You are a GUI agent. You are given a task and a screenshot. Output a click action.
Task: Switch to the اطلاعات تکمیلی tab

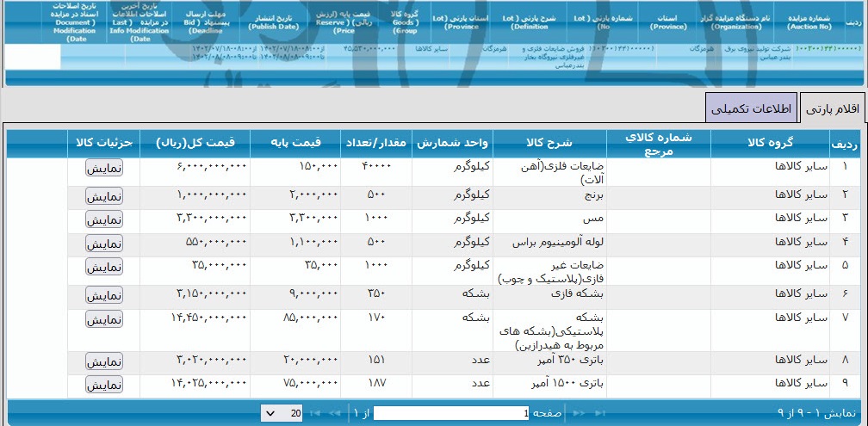coord(751,108)
